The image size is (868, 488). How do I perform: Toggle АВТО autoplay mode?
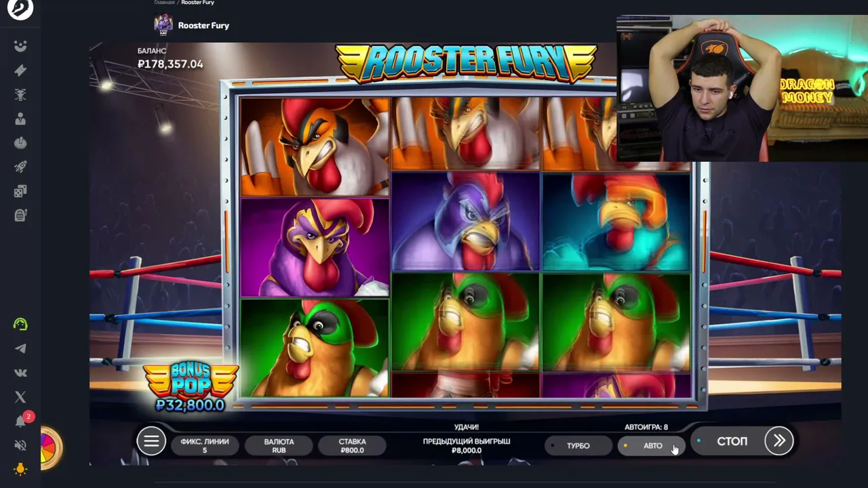(652, 445)
